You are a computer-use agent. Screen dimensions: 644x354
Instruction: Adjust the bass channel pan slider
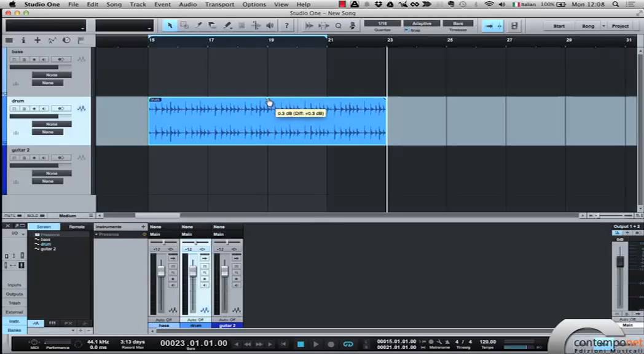pyautogui.click(x=163, y=242)
